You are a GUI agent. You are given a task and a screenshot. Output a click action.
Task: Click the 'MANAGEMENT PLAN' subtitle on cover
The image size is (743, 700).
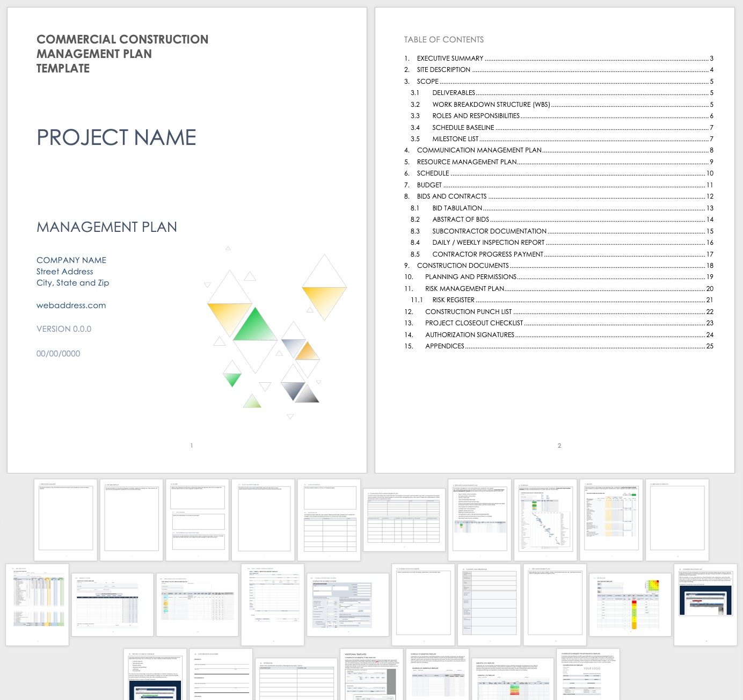tap(107, 227)
